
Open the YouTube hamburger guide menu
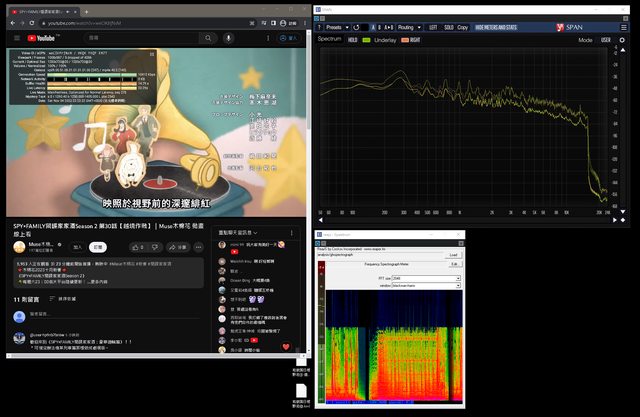pyautogui.click(x=17, y=38)
